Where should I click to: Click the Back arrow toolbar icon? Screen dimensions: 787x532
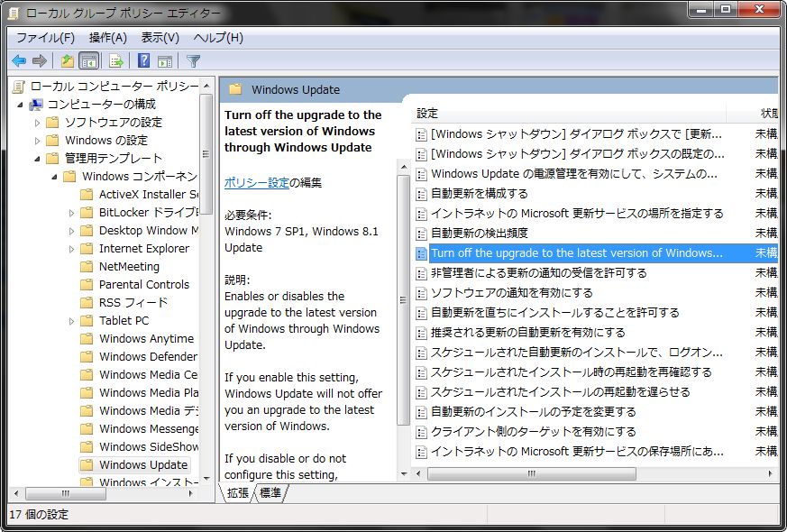click(x=19, y=61)
